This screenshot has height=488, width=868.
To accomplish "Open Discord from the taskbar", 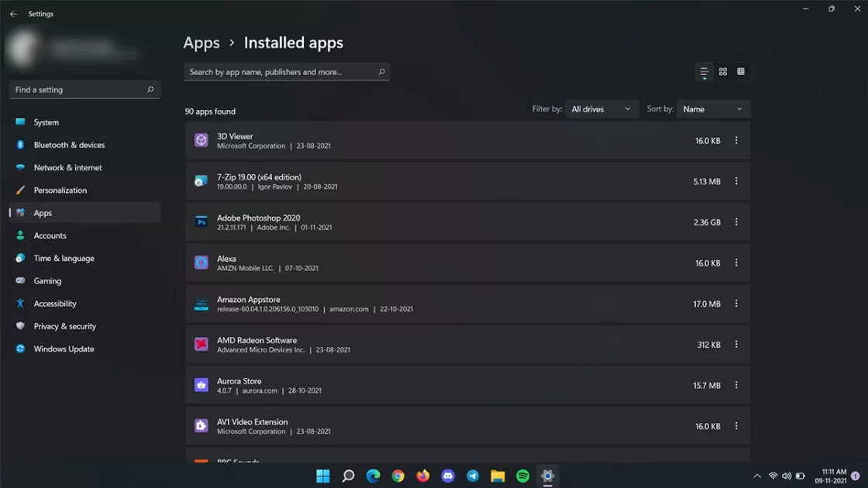I will [448, 476].
